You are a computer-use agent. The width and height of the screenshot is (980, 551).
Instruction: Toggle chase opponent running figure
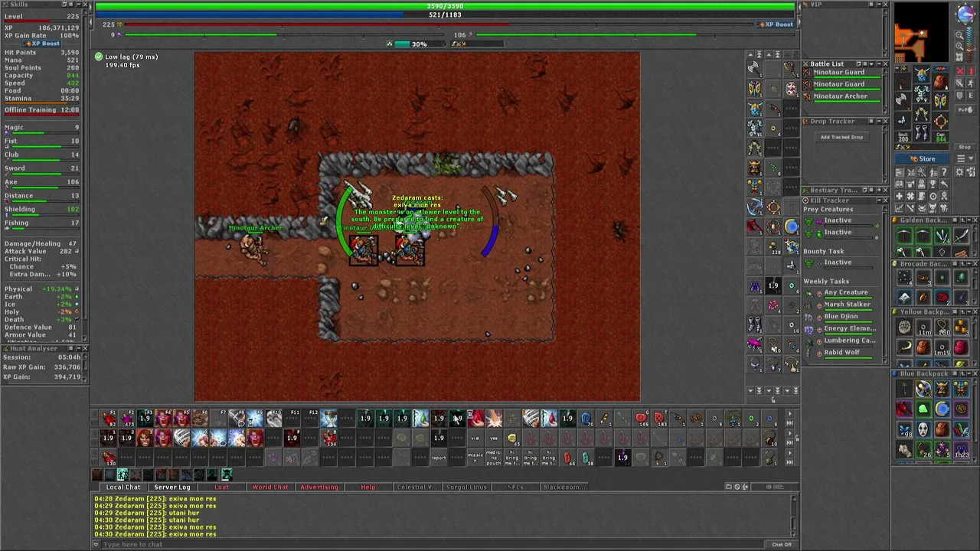971,83
